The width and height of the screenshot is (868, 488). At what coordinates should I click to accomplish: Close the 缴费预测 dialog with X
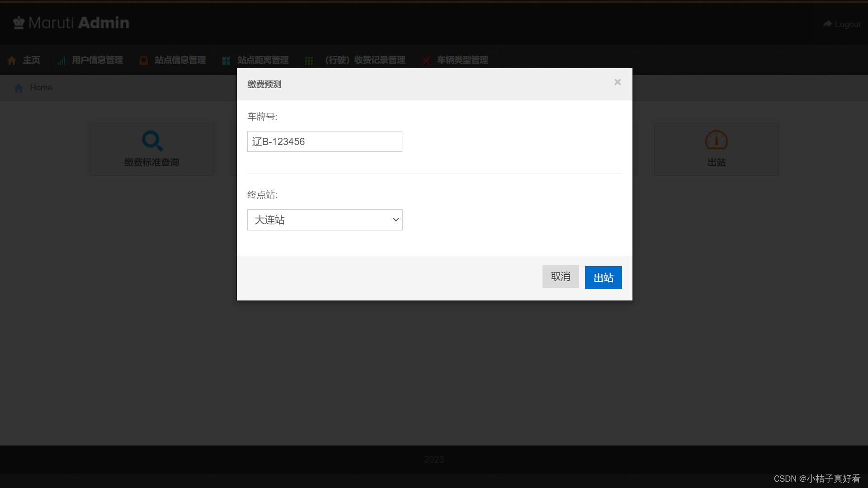click(618, 82)
